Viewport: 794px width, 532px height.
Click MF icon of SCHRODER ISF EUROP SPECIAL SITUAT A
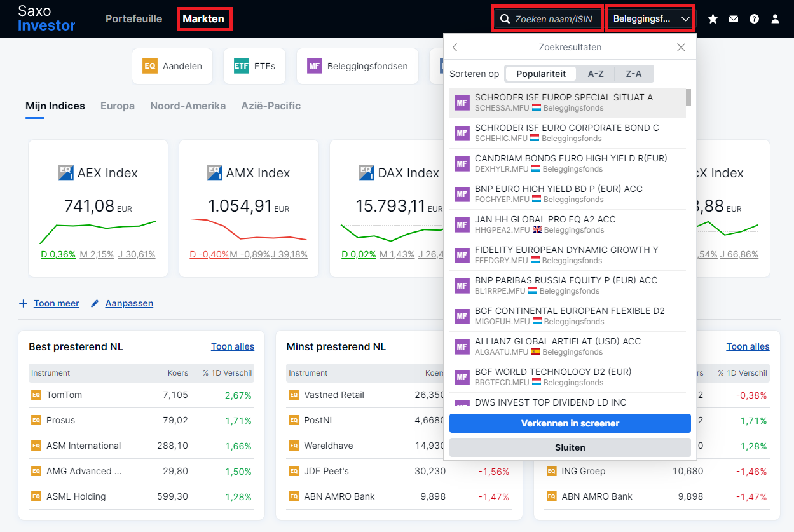tap(462, 102)
